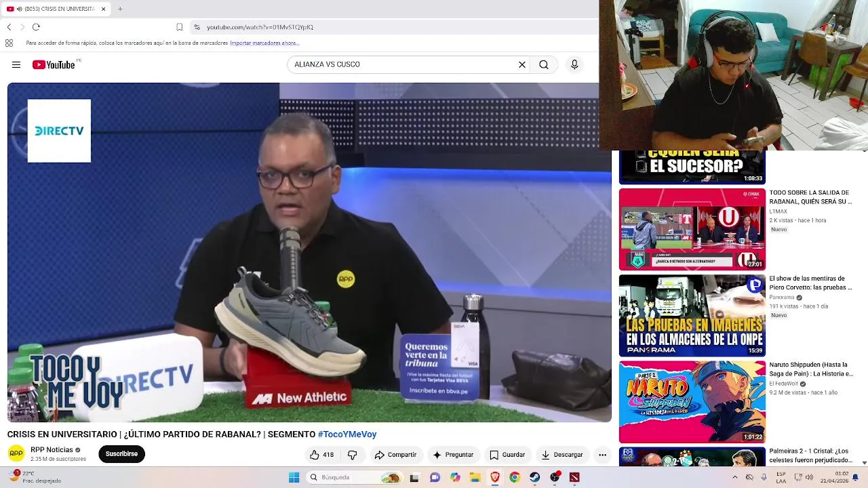Open the Palmeiras 2 - 1 Cristal title
Viewport: 868px width, 488px height.
810,455
